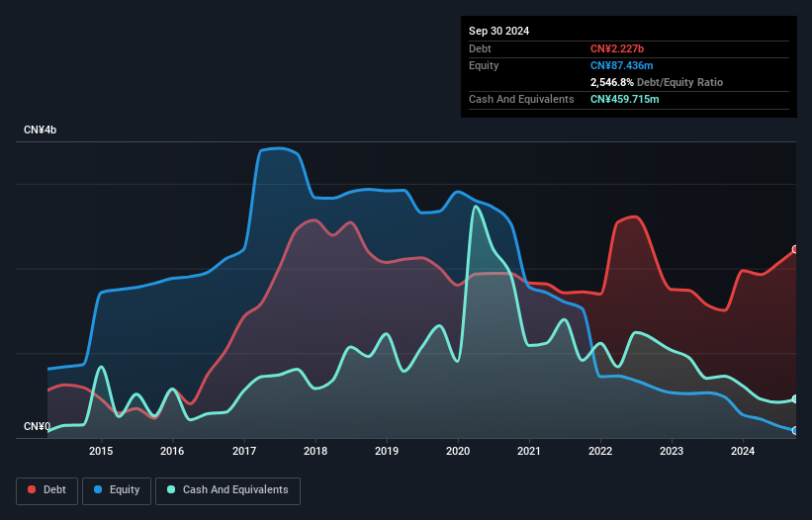This screenshot has width=812, height=520.
Task: Click the CN¥87.436m equity value
Action: click(621, 65)
